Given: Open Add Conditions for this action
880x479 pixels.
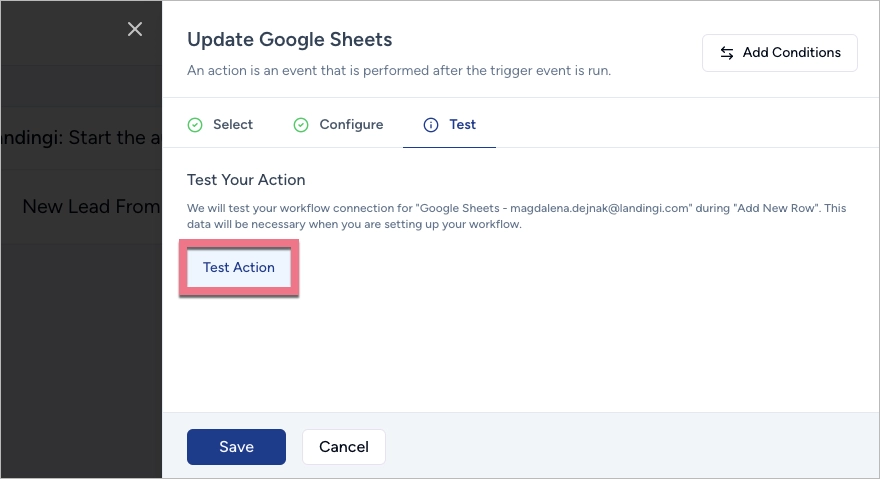Looking at the screenshot, I should [779, 53].
